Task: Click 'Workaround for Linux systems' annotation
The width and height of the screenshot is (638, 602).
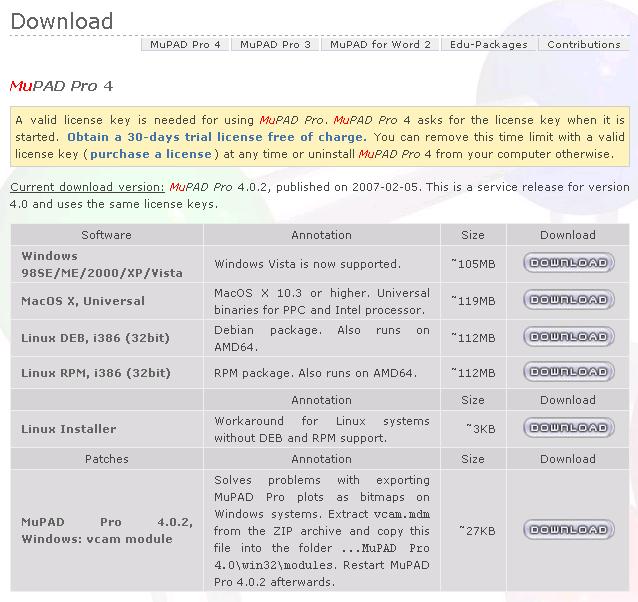Action: [x=322, y=430]
